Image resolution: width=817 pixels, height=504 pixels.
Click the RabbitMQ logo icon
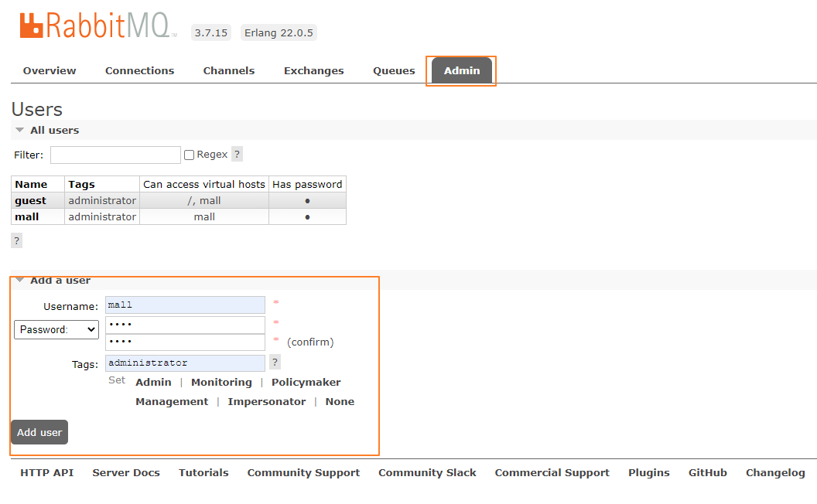click(32, 25)
